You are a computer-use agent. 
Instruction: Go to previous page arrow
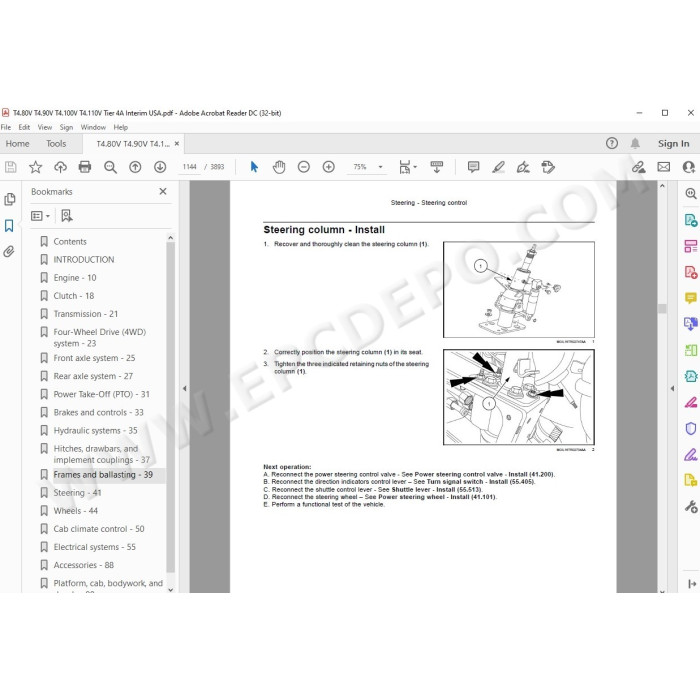coord(135,167)
